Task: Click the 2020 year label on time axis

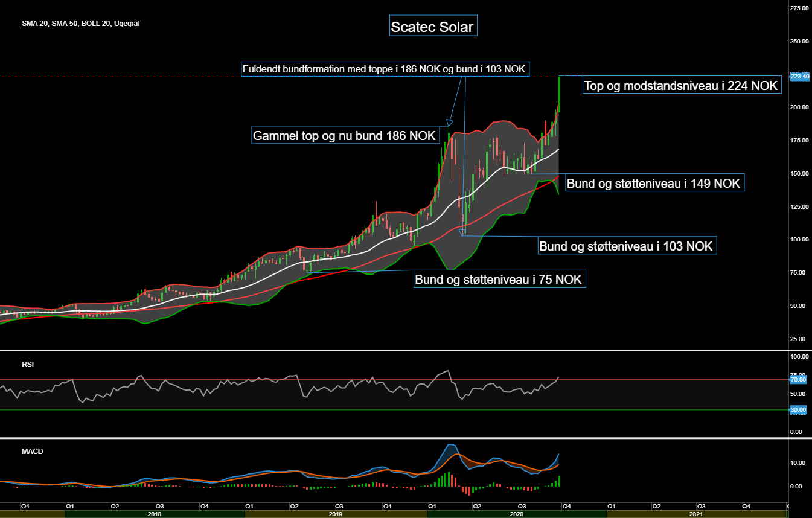Action: pyautogui.click(x=517, y=514)
